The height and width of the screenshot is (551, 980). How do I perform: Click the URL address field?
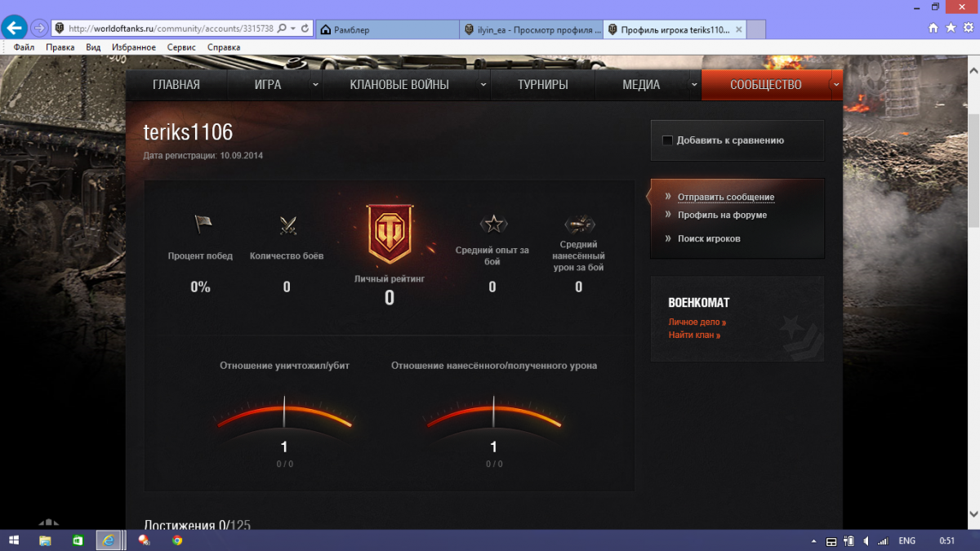pos(170,29)
